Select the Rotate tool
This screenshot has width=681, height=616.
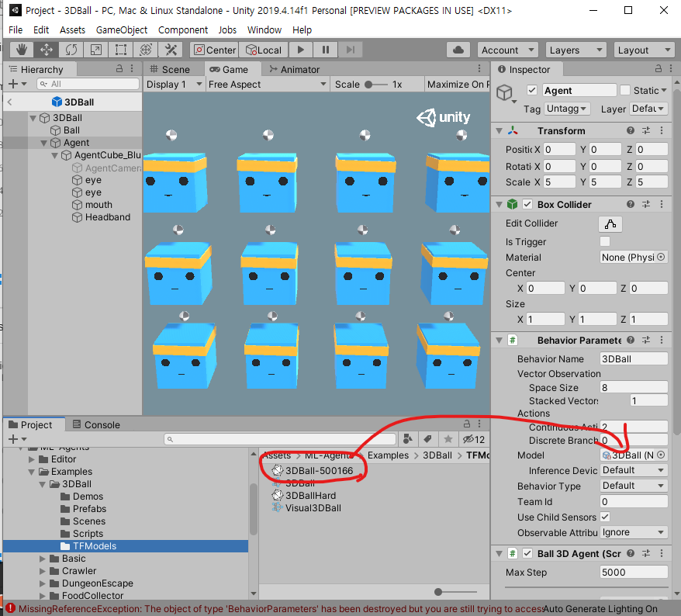pos(71,50)
